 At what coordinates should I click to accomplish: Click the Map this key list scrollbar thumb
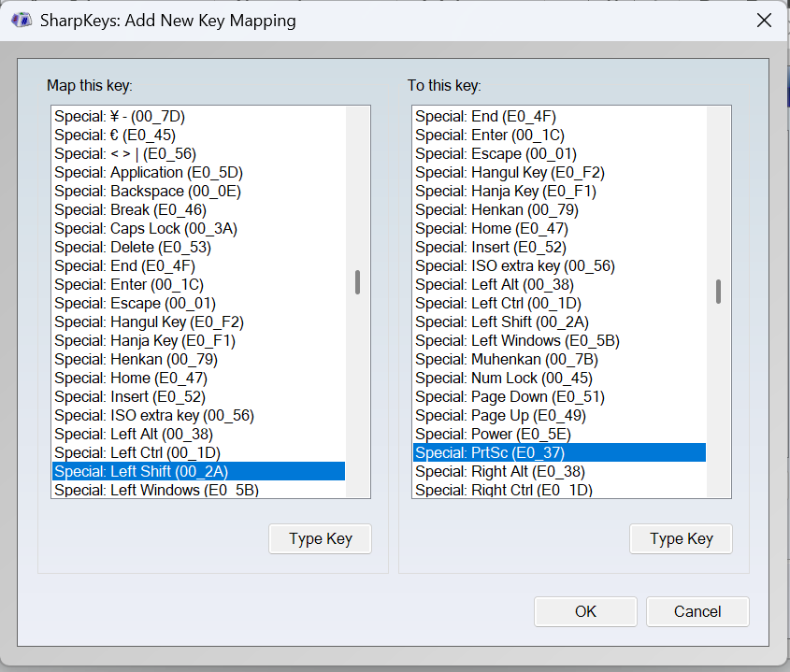coord(357,282)
